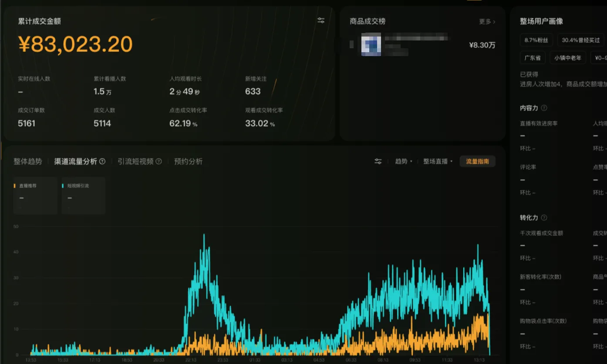607x364 pixels.
Task: Select the 30.4%曾经买过 tag
Action: click(x=580, y=40)
